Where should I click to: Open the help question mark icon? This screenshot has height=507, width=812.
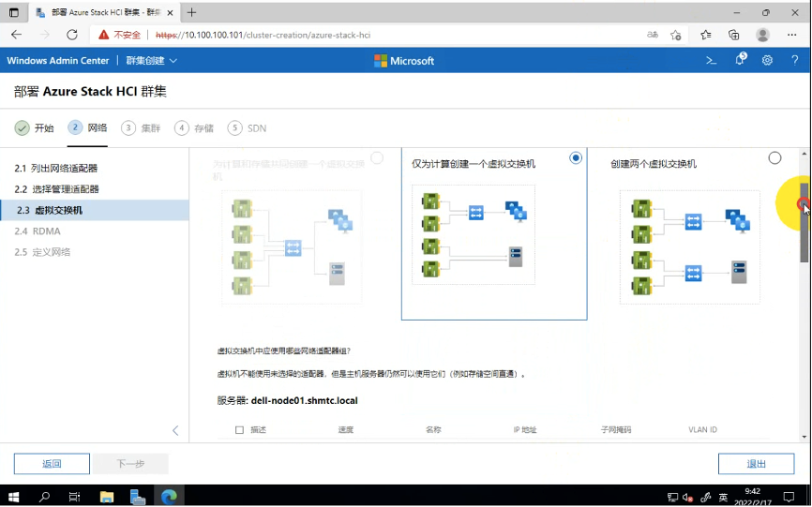point(794,61)
